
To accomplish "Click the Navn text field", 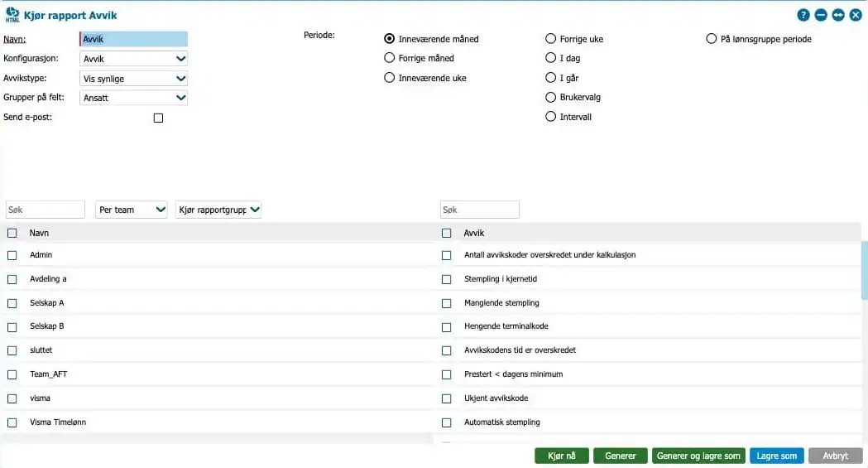I will [133, 39].
